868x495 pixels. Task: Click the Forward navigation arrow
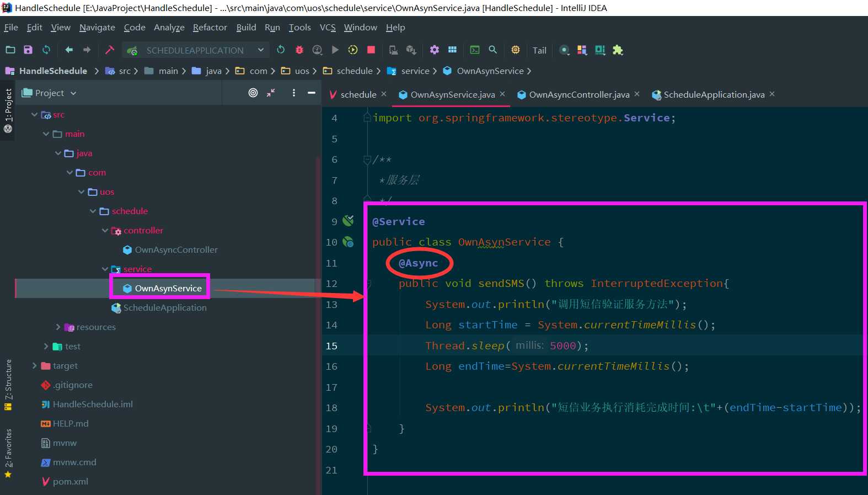(x=87, y=50)
